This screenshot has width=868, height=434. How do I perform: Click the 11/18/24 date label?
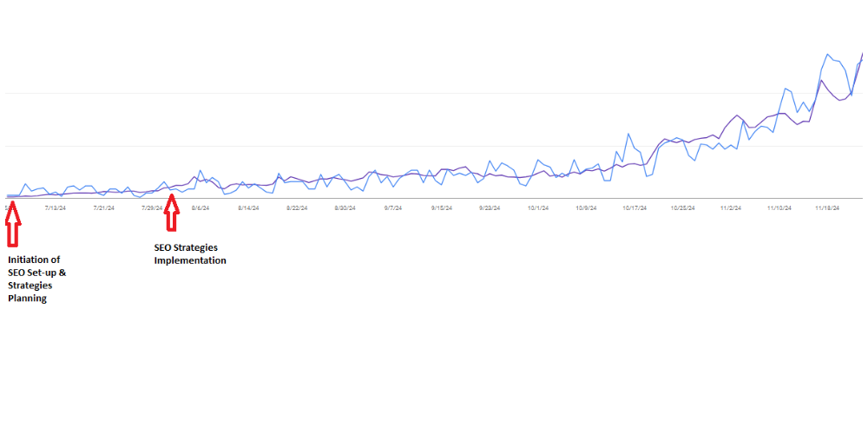(x=827, y=208)
